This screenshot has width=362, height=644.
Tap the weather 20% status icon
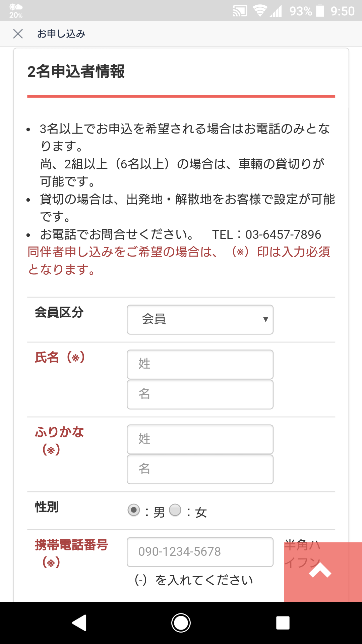pos(16,11)
